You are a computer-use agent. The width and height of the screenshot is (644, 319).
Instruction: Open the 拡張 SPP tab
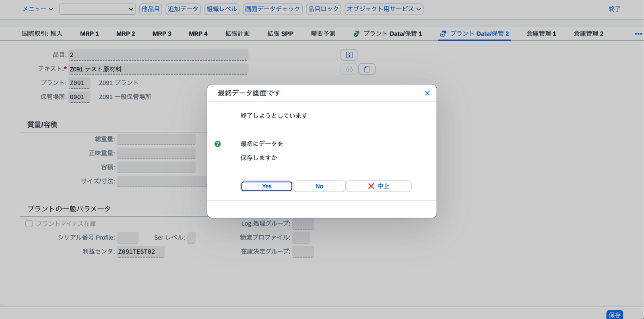point(280,34)
